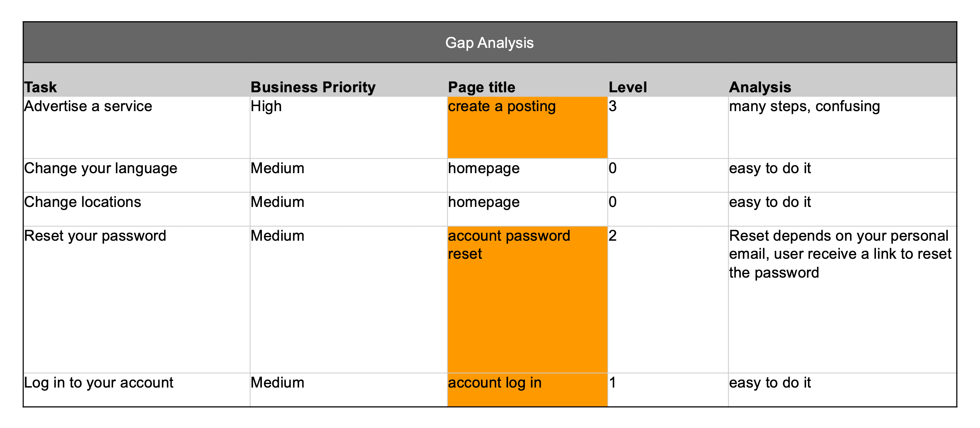
Task: Click the Gap Analysis title banner
Action: point(489,42)
